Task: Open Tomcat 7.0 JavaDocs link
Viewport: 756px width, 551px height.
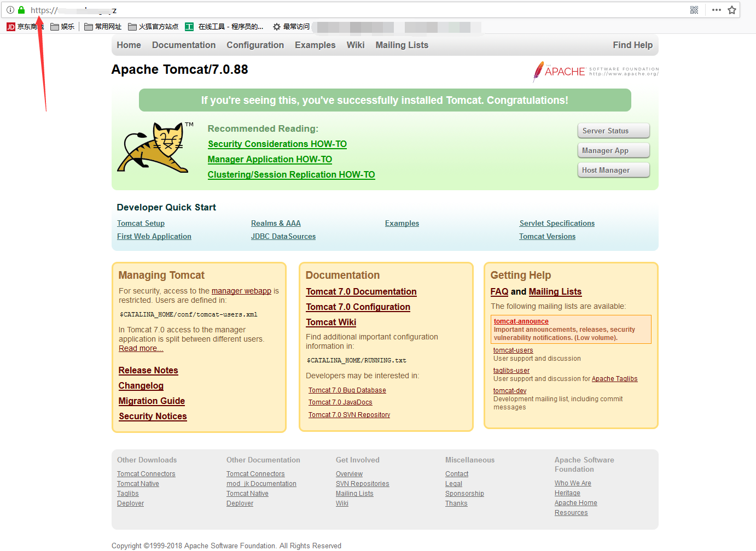Action: coord(340,402)
